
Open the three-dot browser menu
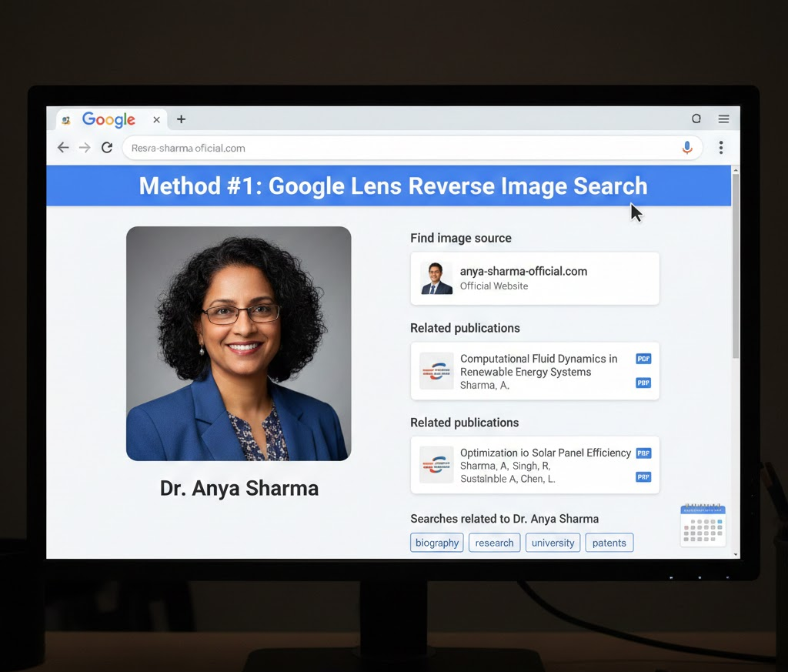(721, 148)
